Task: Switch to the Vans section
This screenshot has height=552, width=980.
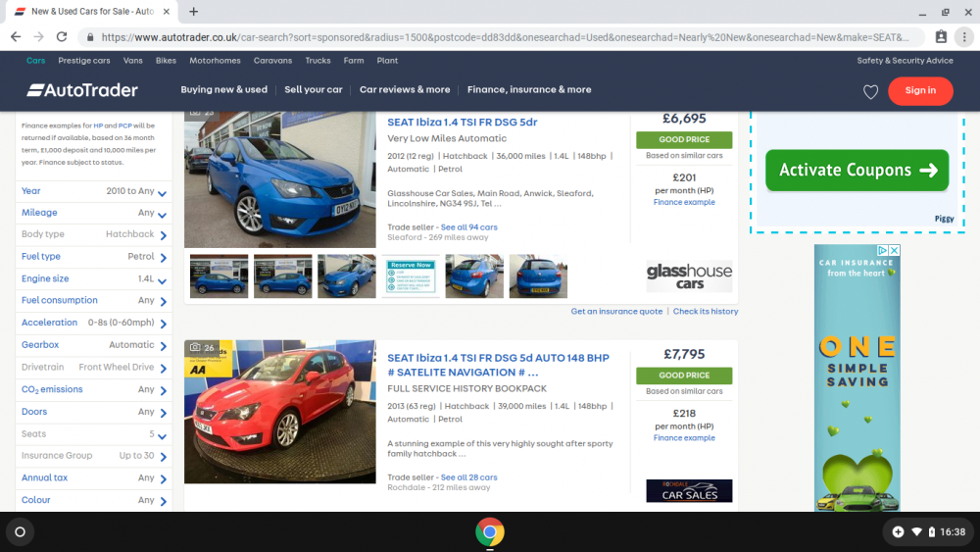Action: click(x=132, y=61)
